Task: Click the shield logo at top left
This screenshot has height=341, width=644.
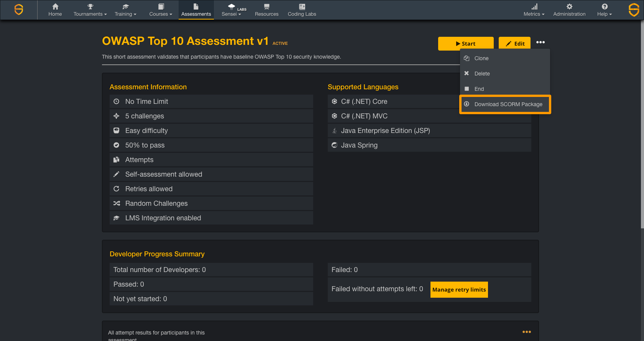Action: [x=18, y=10]
